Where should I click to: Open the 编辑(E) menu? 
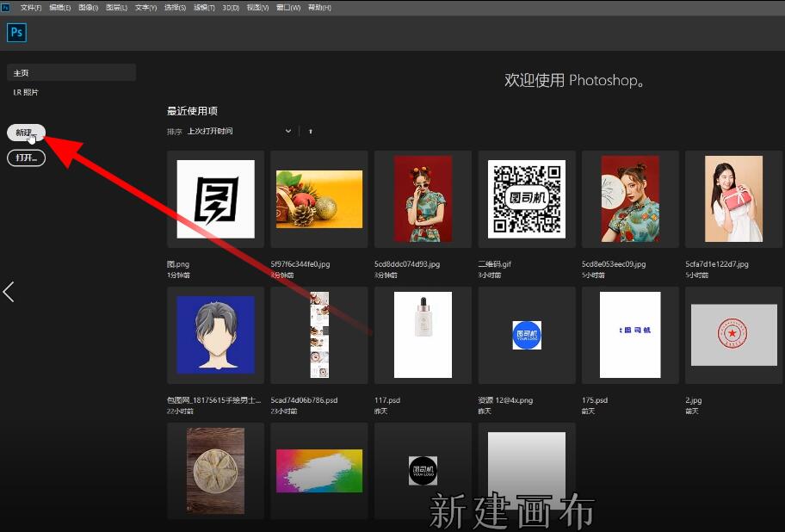click(x=59, y=8)
